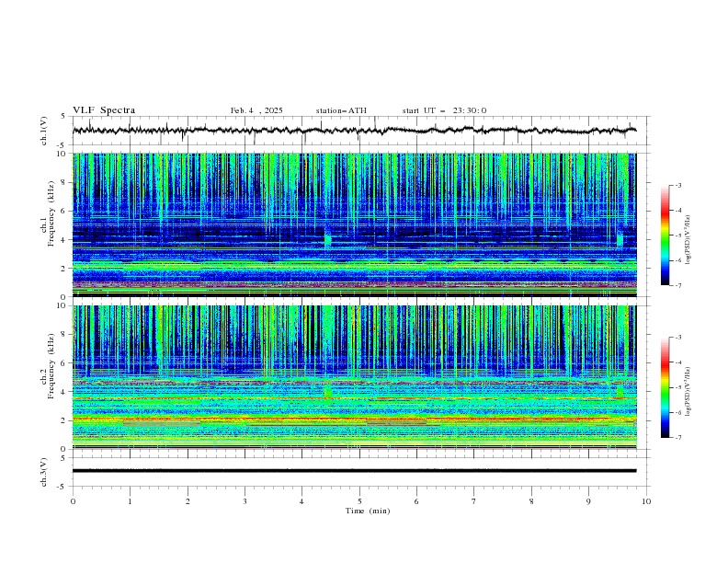The image size is (728, 563).
Task: Select the date label "Feb. 4 , 2025"
Action: [256, 110]
